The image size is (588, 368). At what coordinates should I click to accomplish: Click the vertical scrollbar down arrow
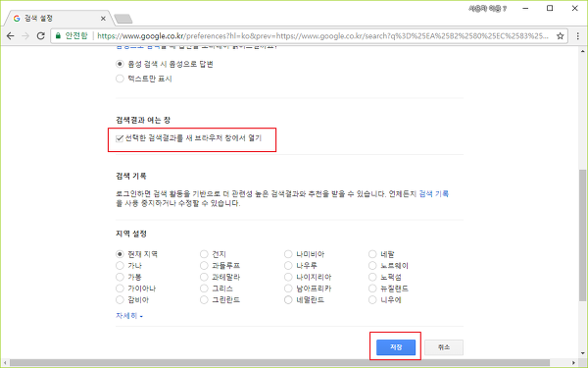click(583, 353)
